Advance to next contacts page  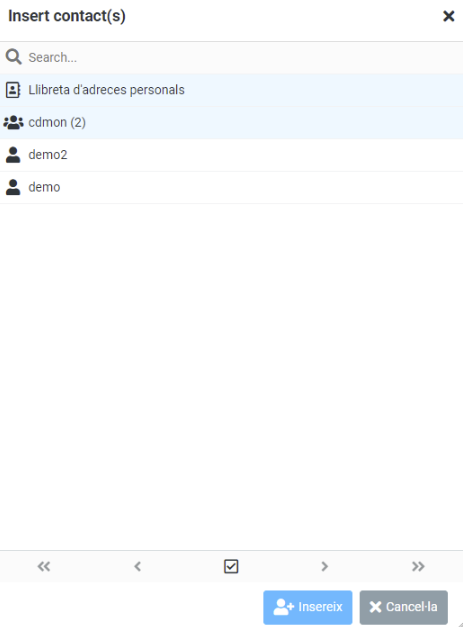tap(325, 566)
